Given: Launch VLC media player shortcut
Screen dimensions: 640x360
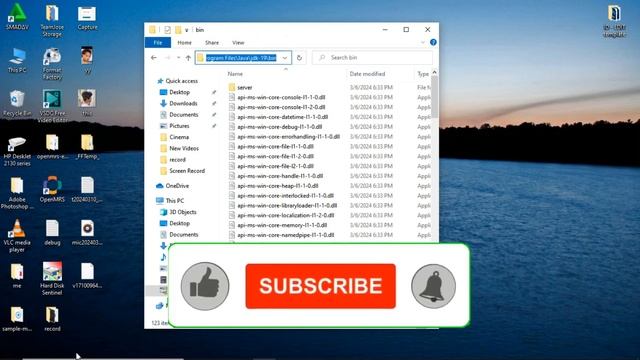Looking at the screenshot, I should (17, 236).
